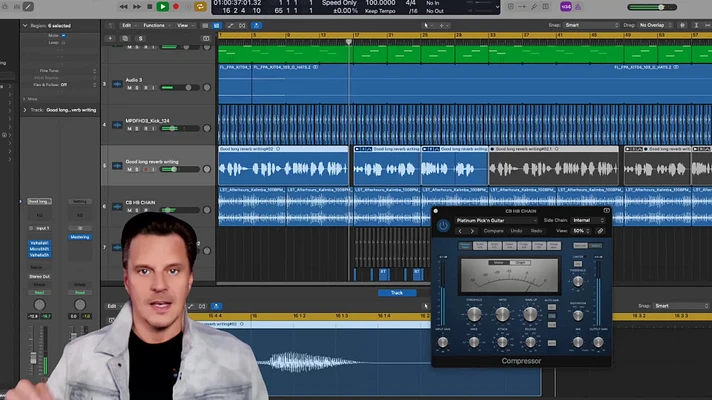Click the Stop transport button
712x400 pixels.
pos(149,7)
